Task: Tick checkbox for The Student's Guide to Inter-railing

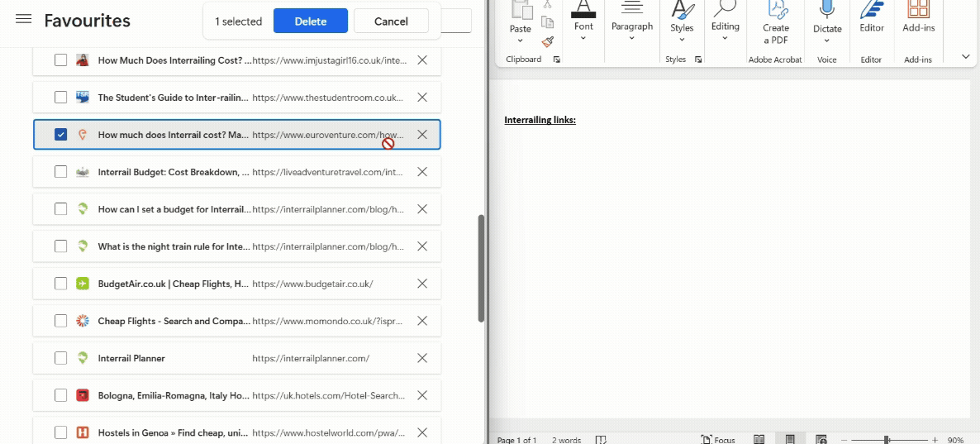Action: [60, 97]
